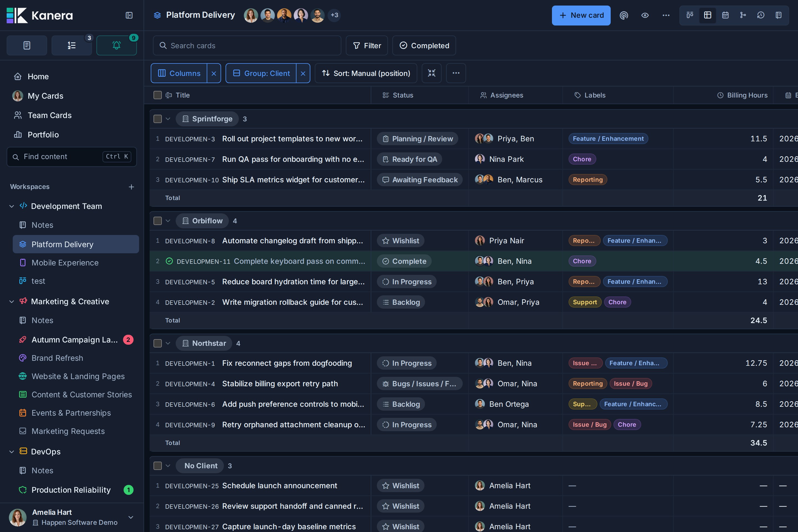Collapse the sidebar panel icon
798x532 pixels.
129,15
